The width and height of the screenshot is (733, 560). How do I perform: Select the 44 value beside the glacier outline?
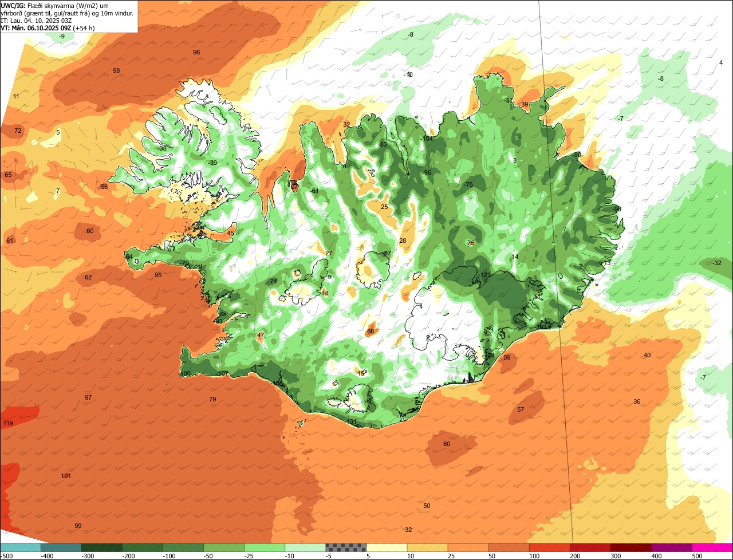[x=325, y=293]
